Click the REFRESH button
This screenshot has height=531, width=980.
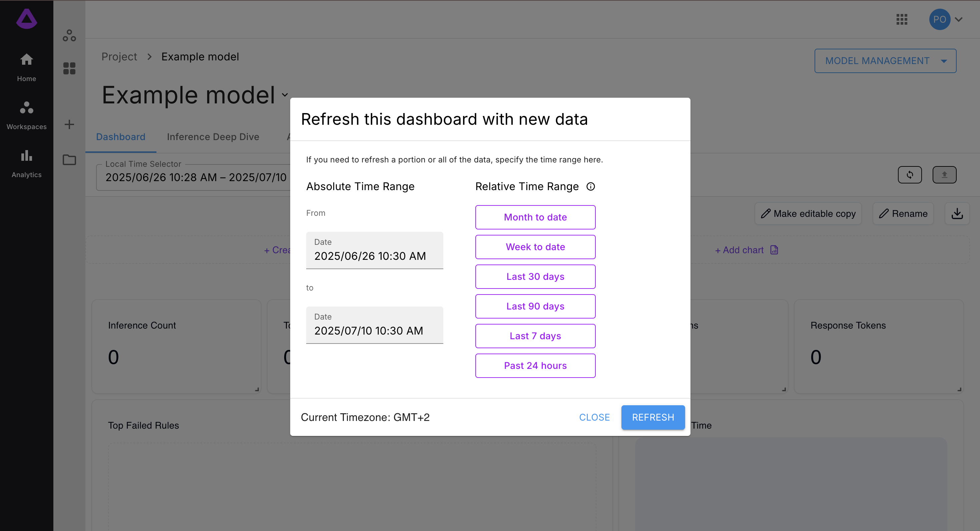pyautogui.click(x=653, y=417)
